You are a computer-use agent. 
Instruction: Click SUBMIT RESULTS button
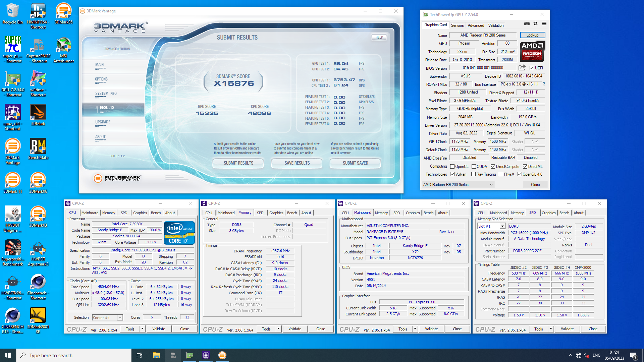point(238,163)
